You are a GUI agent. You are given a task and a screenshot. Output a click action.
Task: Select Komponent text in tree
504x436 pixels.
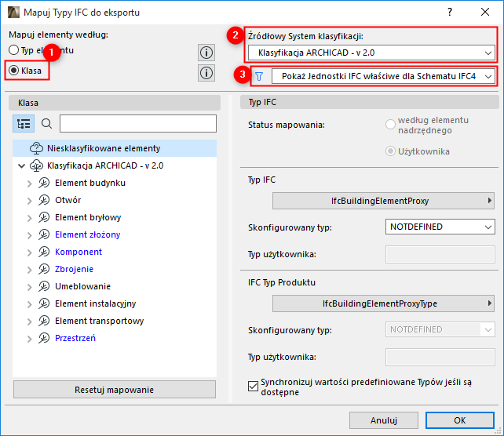tap(79, 252)
